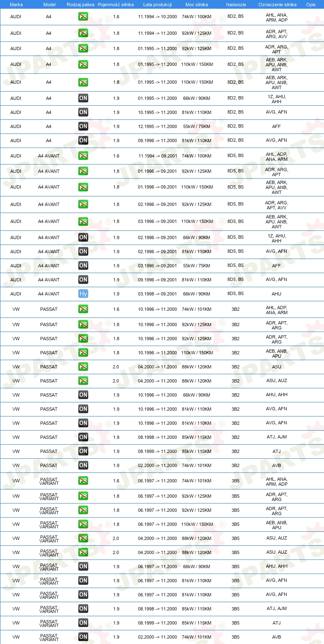Click engine codes ATJ, AJM in Passat 3B2 row
Screen dimensions: 324x644
point(276,437)
